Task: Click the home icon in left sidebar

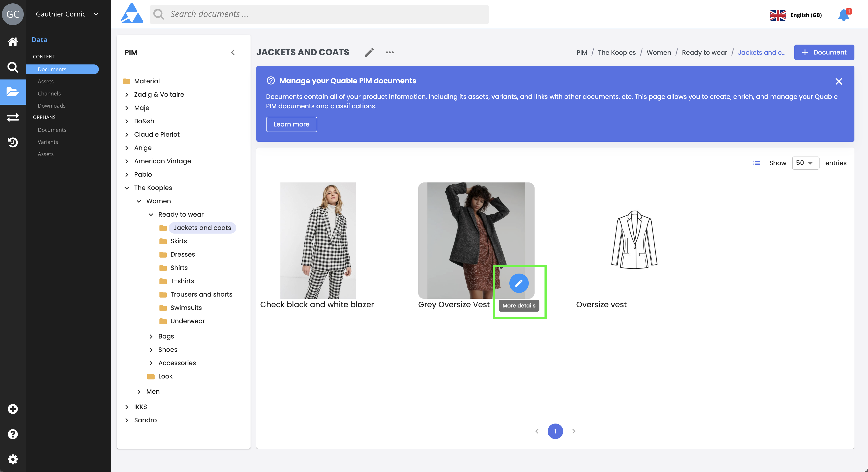Action: pos(13,41)
